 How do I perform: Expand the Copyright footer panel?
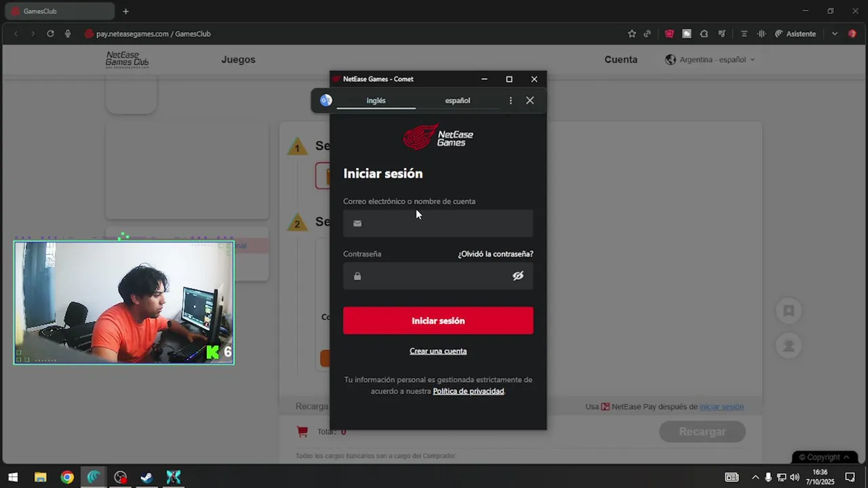(x=825, y=457)
